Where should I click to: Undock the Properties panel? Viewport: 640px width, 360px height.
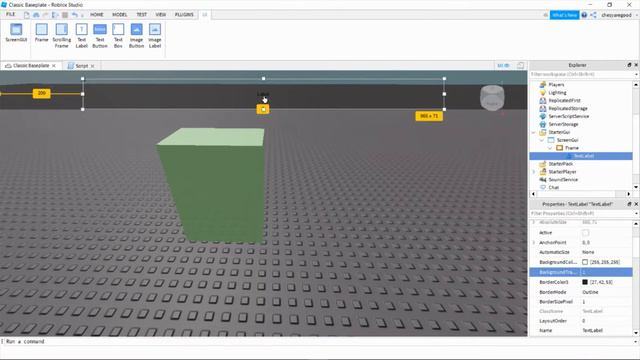point(629,204)
